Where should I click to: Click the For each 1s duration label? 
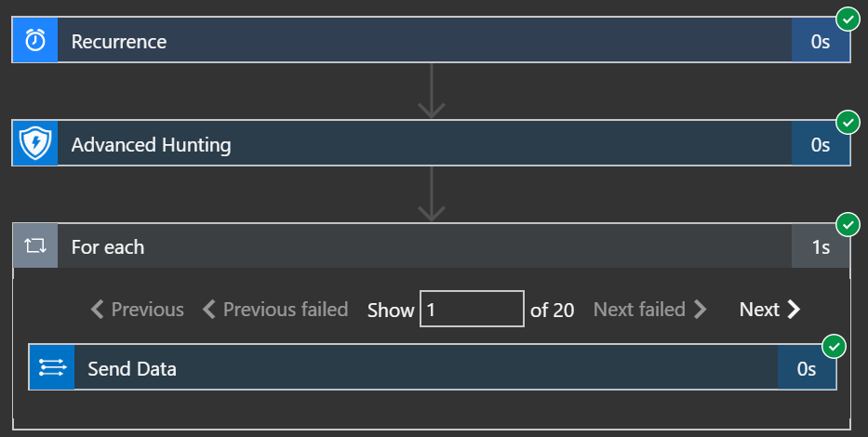(x=821, y=247)
